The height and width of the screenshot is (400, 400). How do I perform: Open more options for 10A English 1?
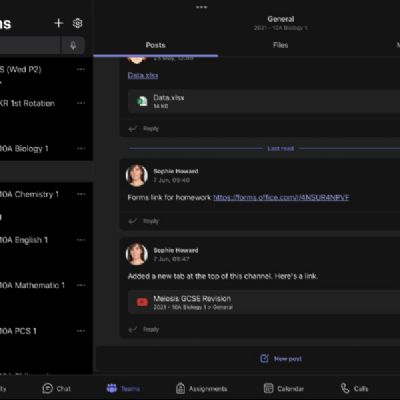coord(81,240)
